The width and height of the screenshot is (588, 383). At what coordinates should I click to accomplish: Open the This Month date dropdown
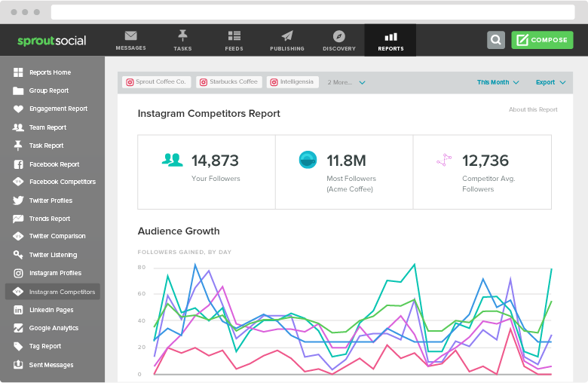point(498,82)
